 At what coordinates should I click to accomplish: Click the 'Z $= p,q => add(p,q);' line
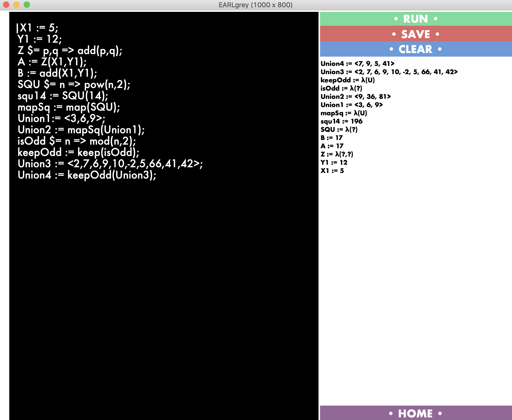[70, 50]
